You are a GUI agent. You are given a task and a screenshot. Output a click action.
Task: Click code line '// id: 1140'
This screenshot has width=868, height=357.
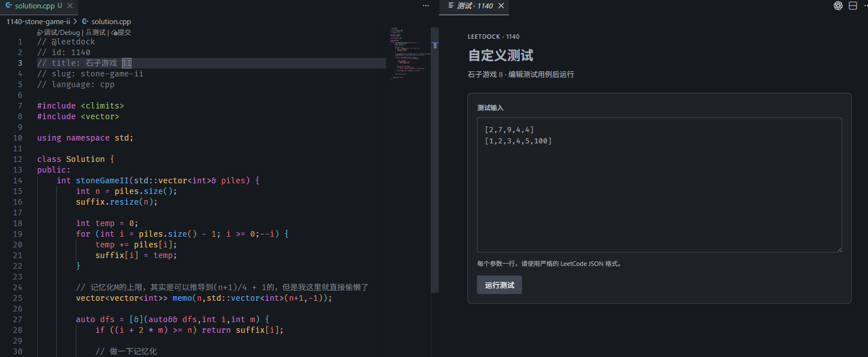[63, 52]
